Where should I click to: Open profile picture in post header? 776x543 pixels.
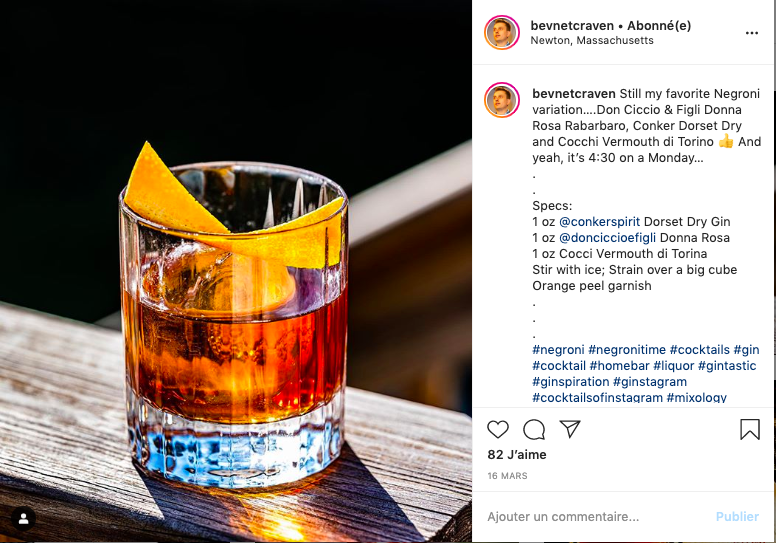coord(502,33)
